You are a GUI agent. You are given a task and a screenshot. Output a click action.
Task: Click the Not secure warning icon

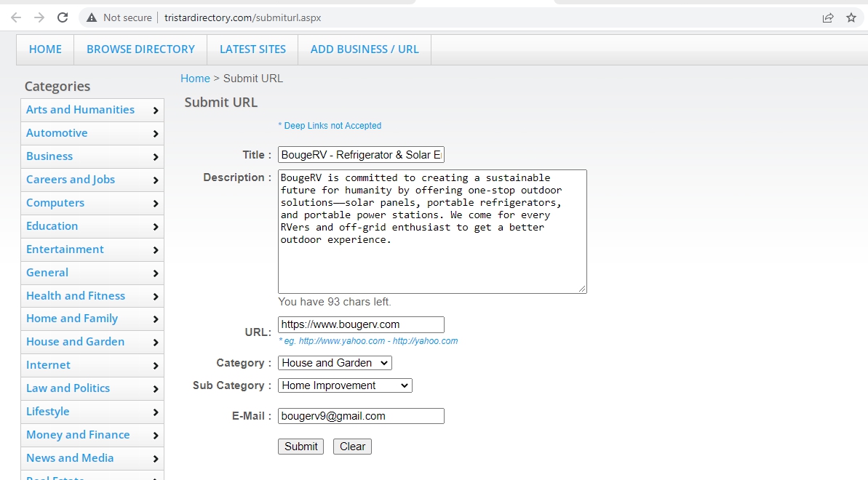92,17
